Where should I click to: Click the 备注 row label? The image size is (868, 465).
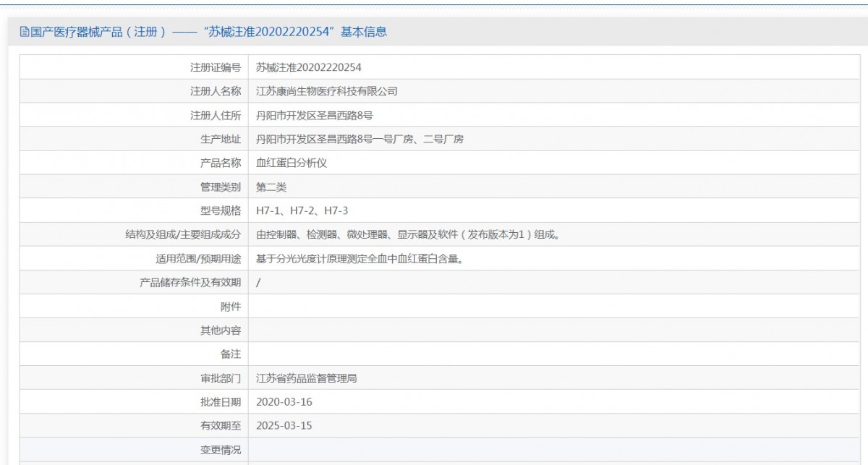coord(231,354)
